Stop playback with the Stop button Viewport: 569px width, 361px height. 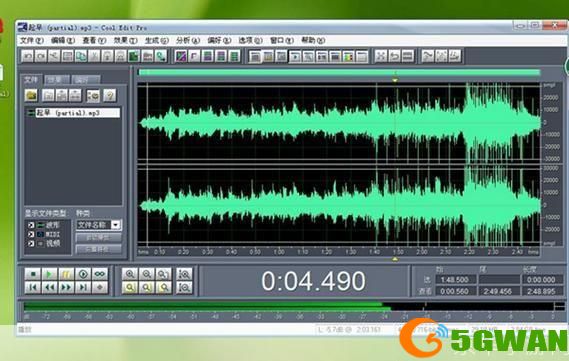(33, 274)
